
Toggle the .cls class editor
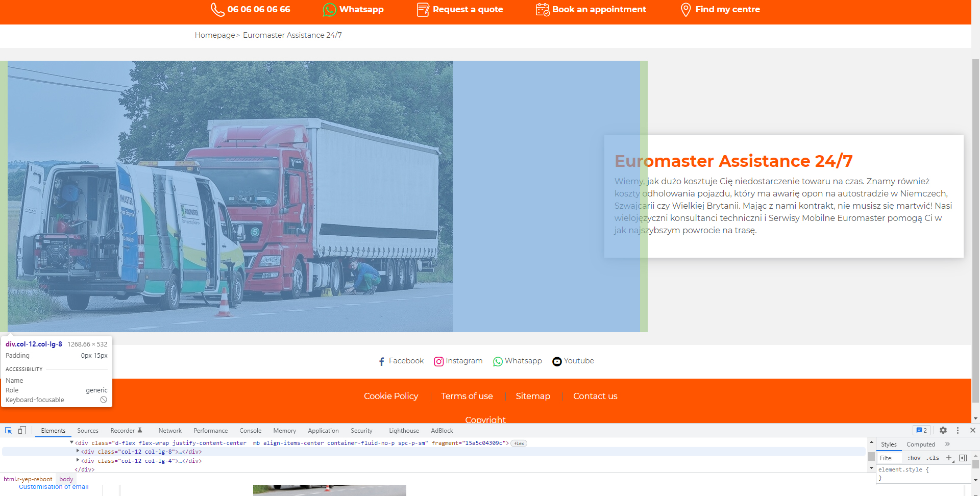coord(933,458)
